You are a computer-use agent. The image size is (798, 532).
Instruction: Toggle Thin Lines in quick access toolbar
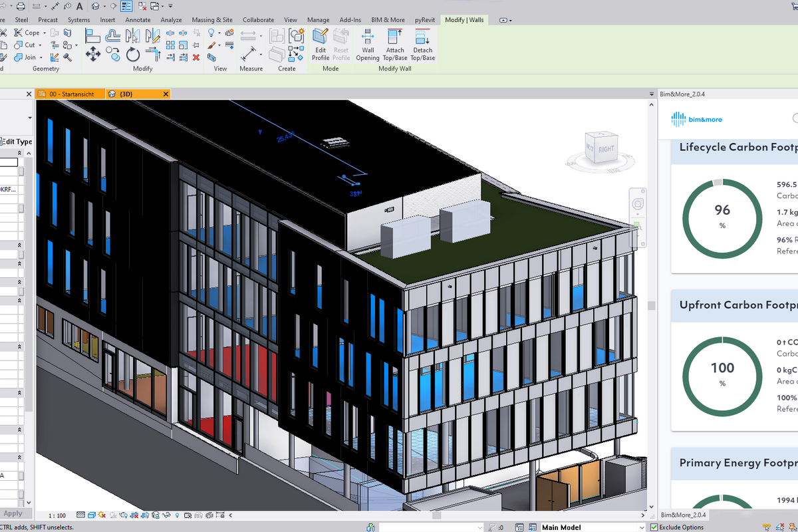pyautogui.click(x=126, y=7)
